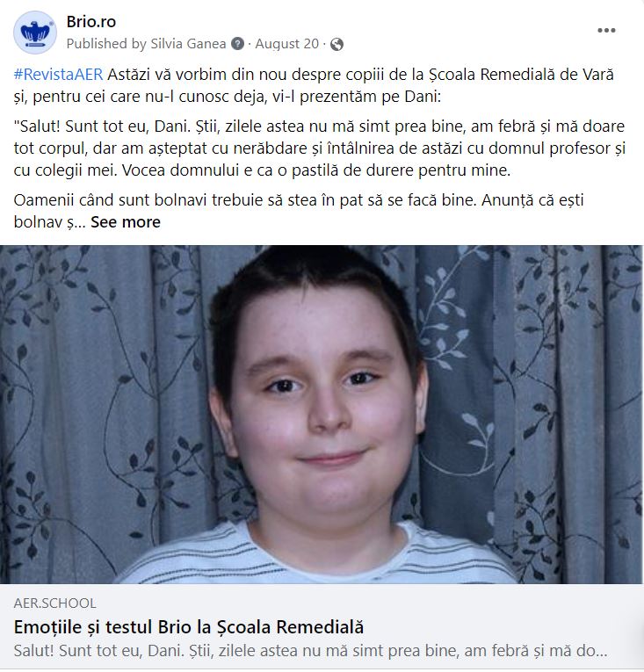Click the AER.SCHOOL domain label

tap(54, 603)
